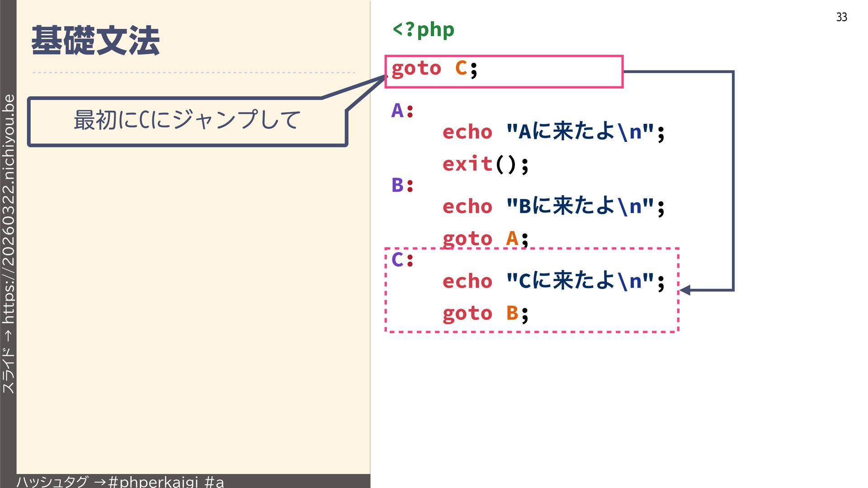Click the slide title 基礎文法
This screenshot has width=868, height=488.
[x=95, y=41]
